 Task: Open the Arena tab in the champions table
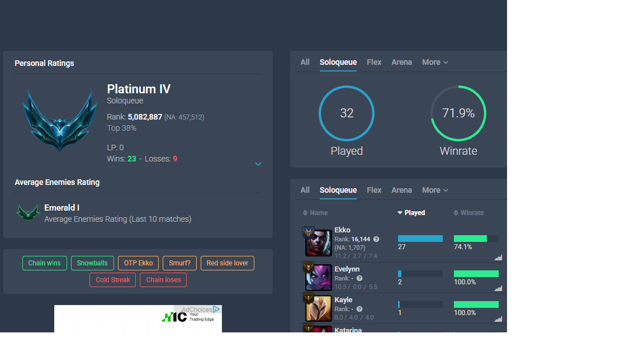click(401, 190)
